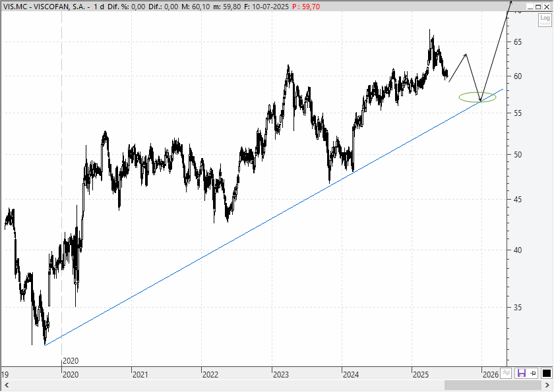Screen dimensions: 554x392
Task: Click the date F: 10-07-2025 in the title
Action: click(266, 7)
